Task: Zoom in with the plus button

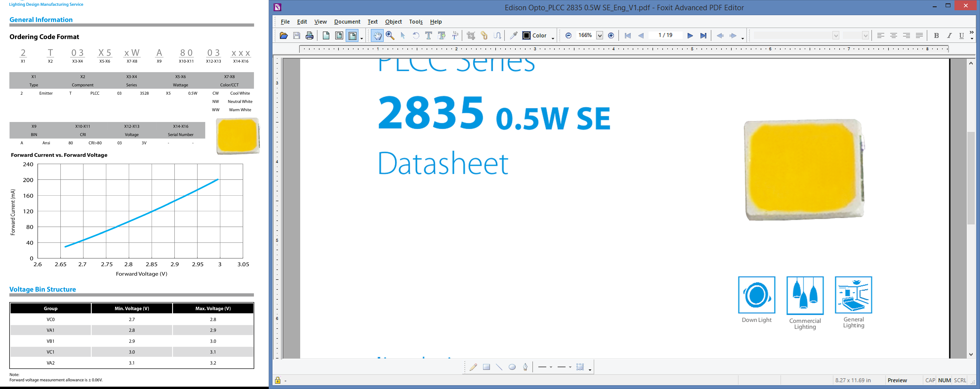Action: [x=611, y=35]
